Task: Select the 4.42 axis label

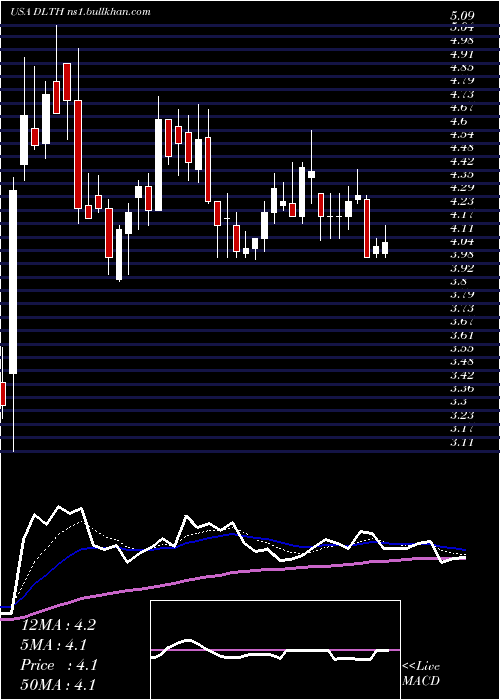Action: coord(462,161)
